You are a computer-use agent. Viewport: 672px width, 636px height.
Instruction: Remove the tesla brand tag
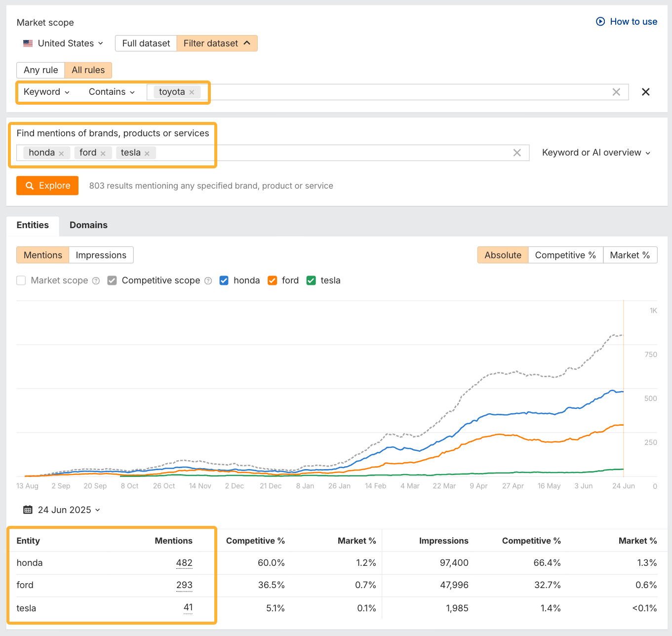point(147,153)
